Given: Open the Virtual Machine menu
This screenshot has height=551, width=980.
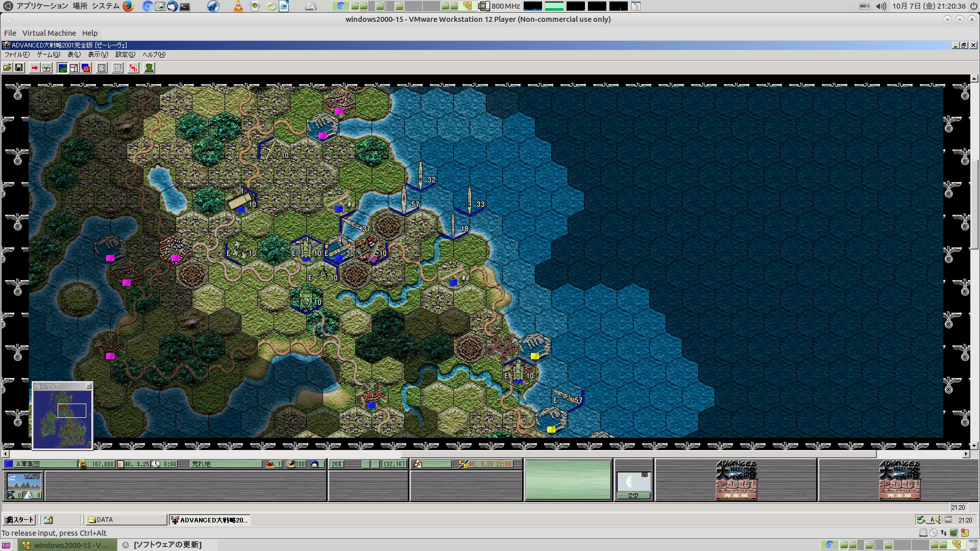Looking at the screenshot, I should point(49,33).
